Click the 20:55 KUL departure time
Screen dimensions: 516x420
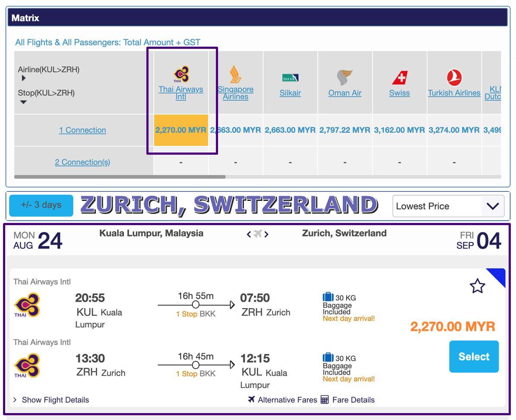tap(90, 298)
